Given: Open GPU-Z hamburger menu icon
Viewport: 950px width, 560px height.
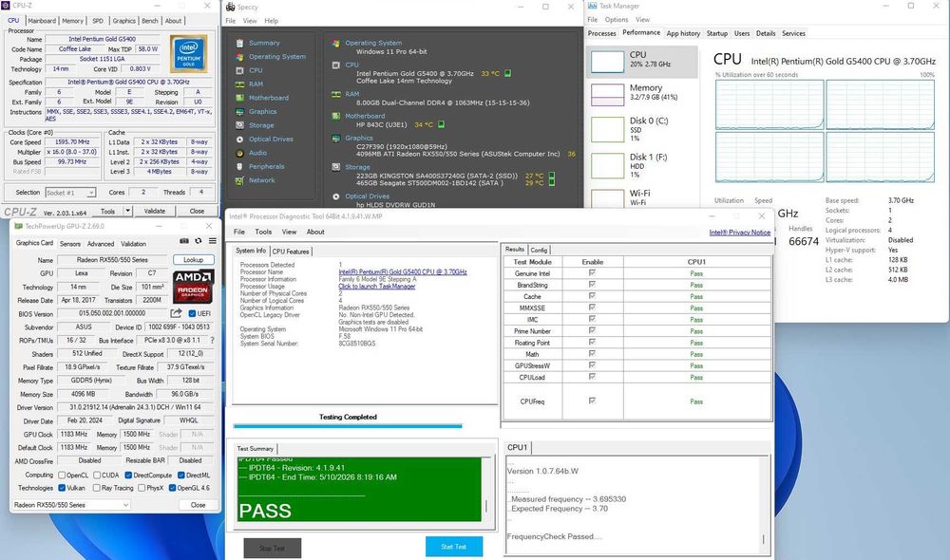Looking at the screenshot, I should click(x=213, y=241).
